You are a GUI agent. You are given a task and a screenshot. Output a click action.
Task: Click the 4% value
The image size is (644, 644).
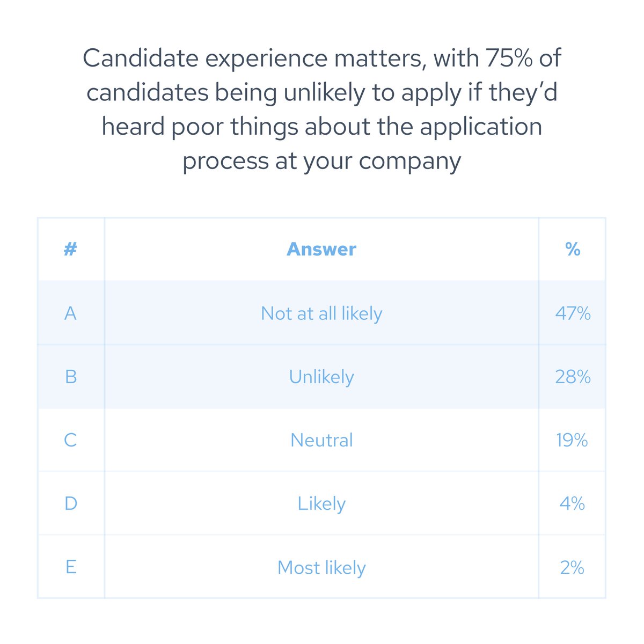pos(573,503)
